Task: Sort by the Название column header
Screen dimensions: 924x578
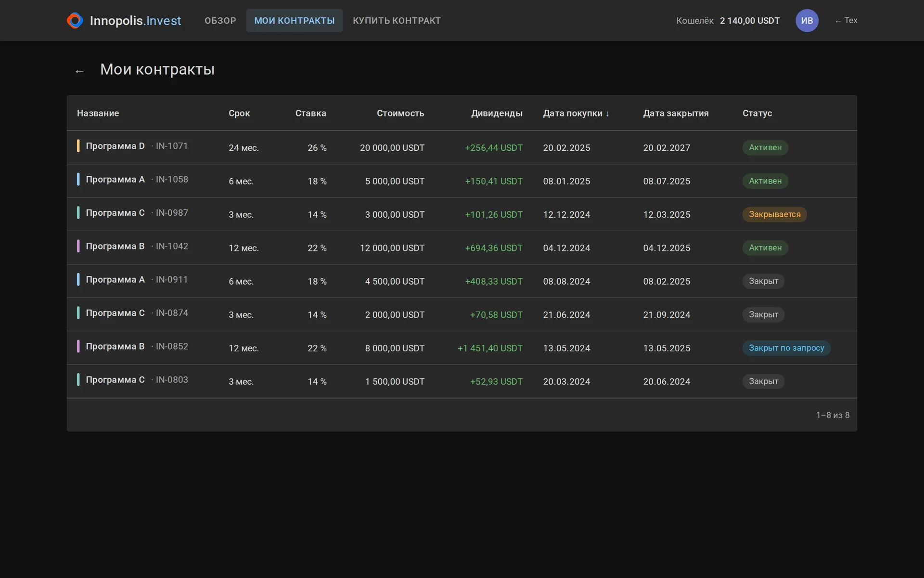Action: click(98, 113)
